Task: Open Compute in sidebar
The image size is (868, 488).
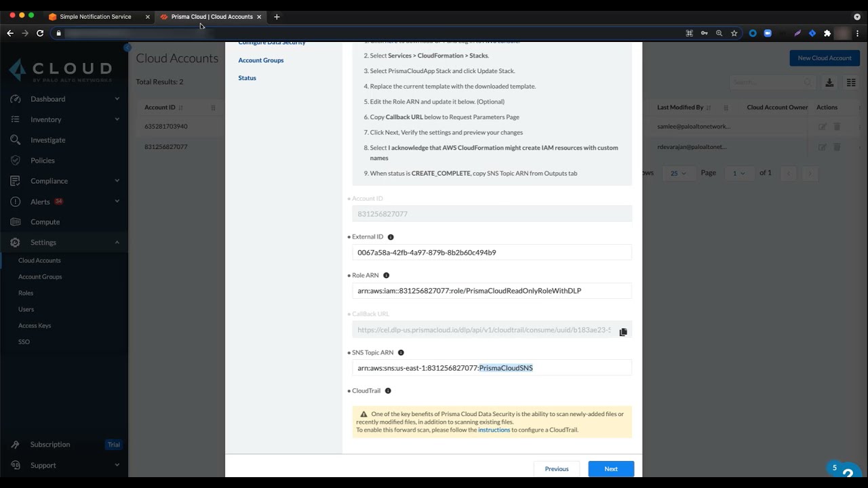Action: coord(45,222)
